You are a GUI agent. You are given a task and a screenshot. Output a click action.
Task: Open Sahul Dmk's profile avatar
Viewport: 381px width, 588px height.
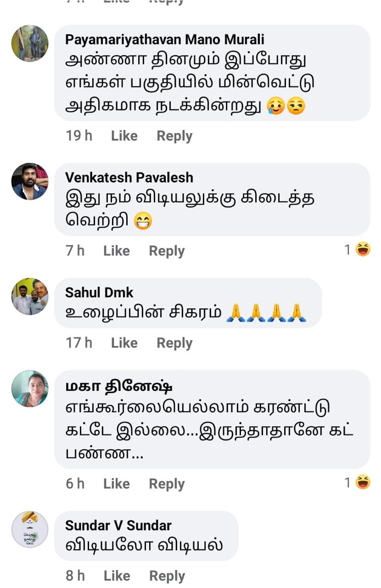coord(30,296)
